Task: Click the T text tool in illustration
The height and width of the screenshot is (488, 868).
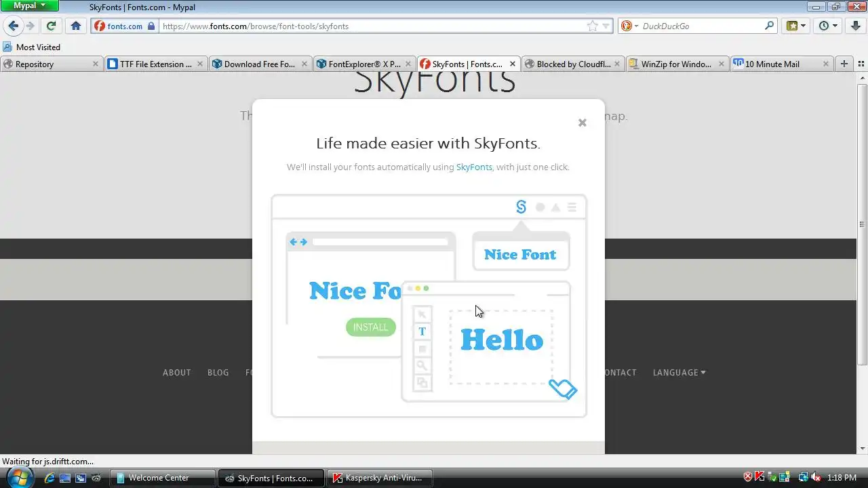Action: 422,331
